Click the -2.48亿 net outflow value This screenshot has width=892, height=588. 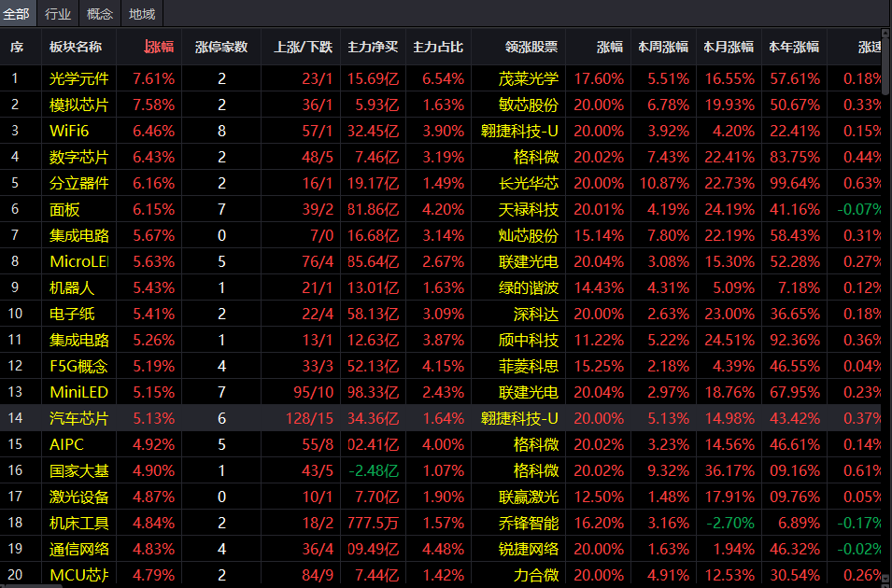374,470
